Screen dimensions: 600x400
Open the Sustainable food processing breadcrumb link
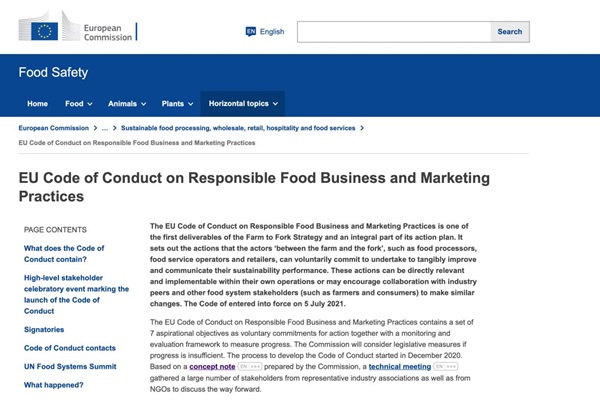coord(238,128)
